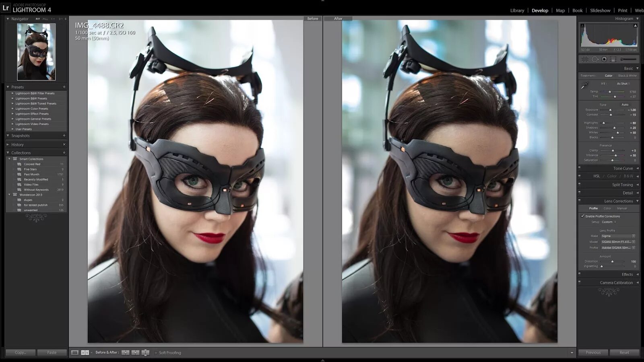The image size is (644, 362).
Task: Click the Vibrance slider handle
Action: [x=615, y=155]
